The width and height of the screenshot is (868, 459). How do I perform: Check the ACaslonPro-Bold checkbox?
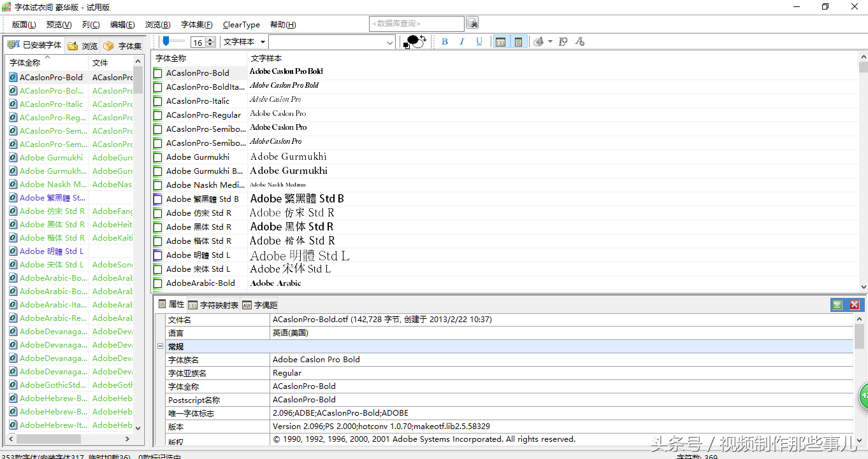pyautogui.click(x=158, y=73)
